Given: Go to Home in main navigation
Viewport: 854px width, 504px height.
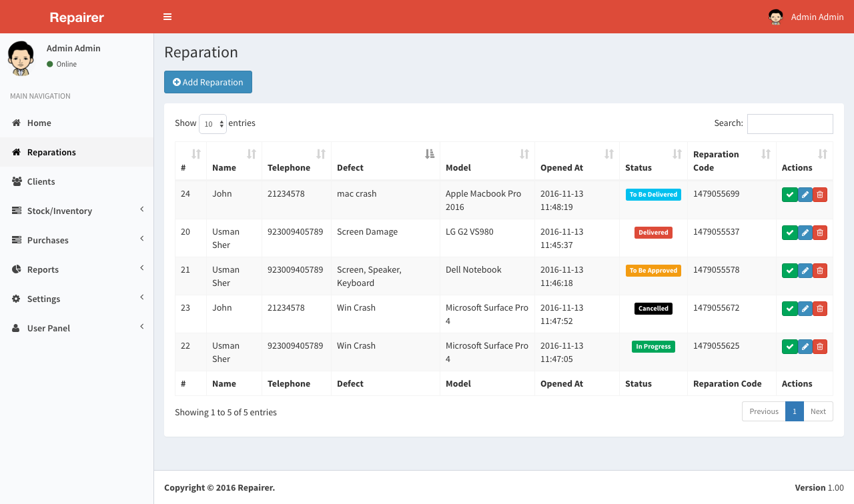Looking at the screenshot, I should coord(39,123).
